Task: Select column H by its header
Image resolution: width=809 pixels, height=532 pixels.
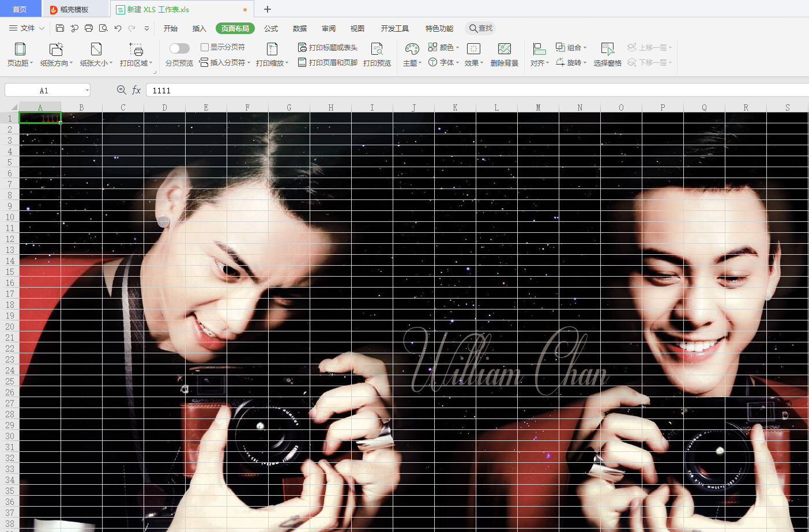Action: (331, 107)
